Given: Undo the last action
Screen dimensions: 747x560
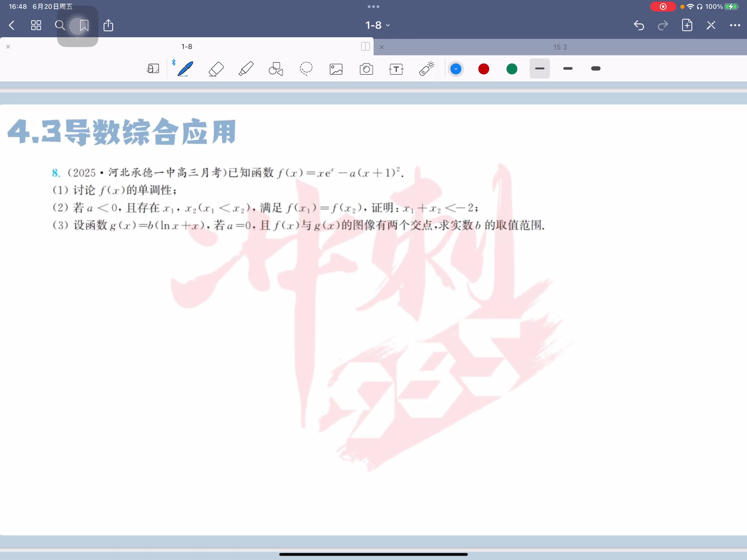Looking at the screenshot, I should tap(638, 25).
